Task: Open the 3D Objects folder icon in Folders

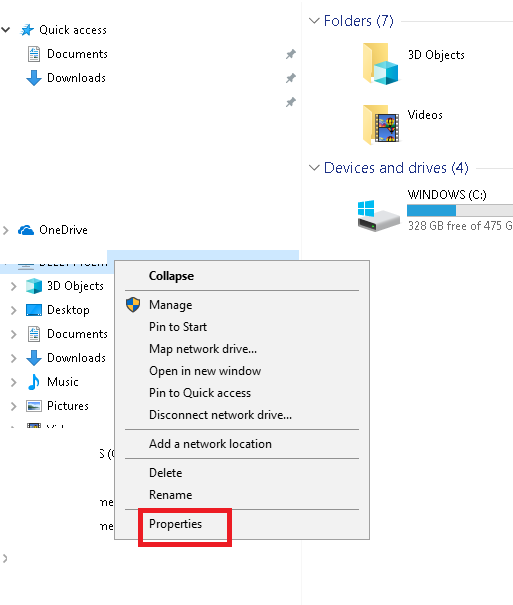Action: click(380, 64)
